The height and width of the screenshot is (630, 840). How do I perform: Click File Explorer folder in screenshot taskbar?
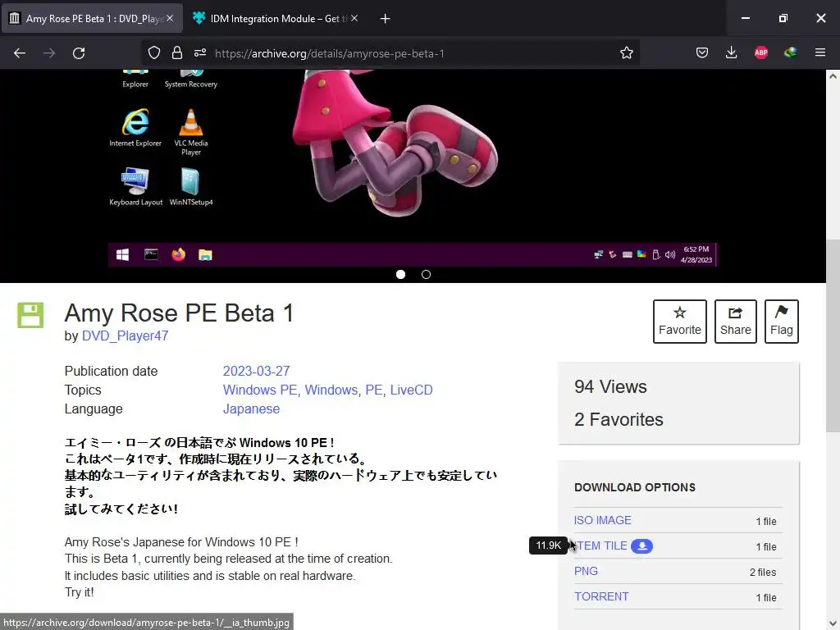click(205, 255)
